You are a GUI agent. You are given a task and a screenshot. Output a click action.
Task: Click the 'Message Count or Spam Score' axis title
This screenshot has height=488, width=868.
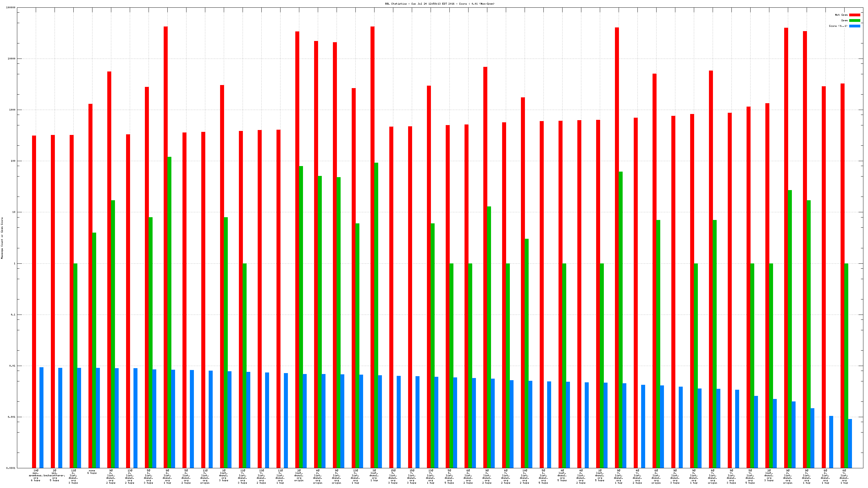pos(2,238)
